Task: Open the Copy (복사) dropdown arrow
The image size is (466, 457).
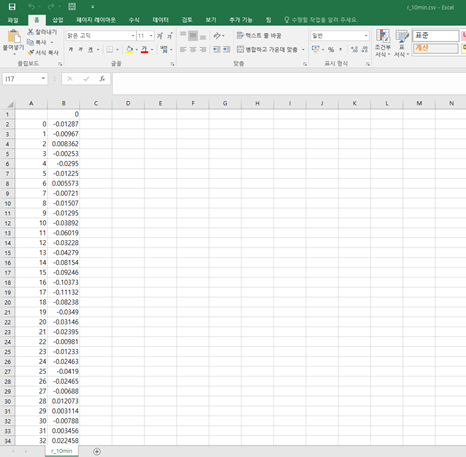Action: pyautogui.click(x=52, y=43)
